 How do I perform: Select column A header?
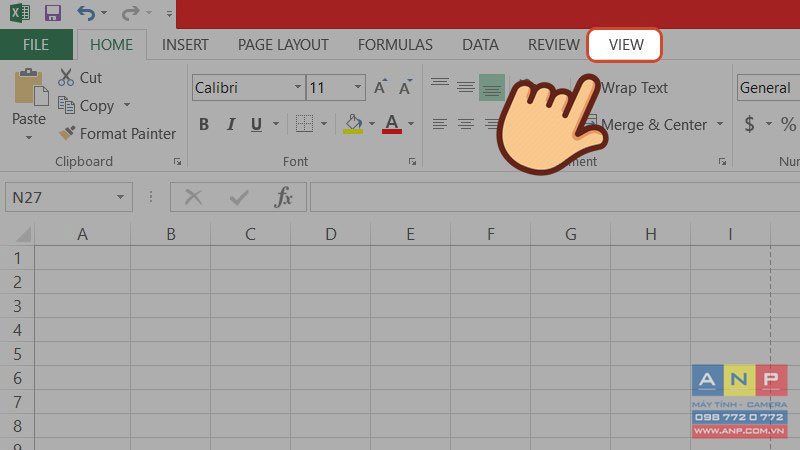82,234
